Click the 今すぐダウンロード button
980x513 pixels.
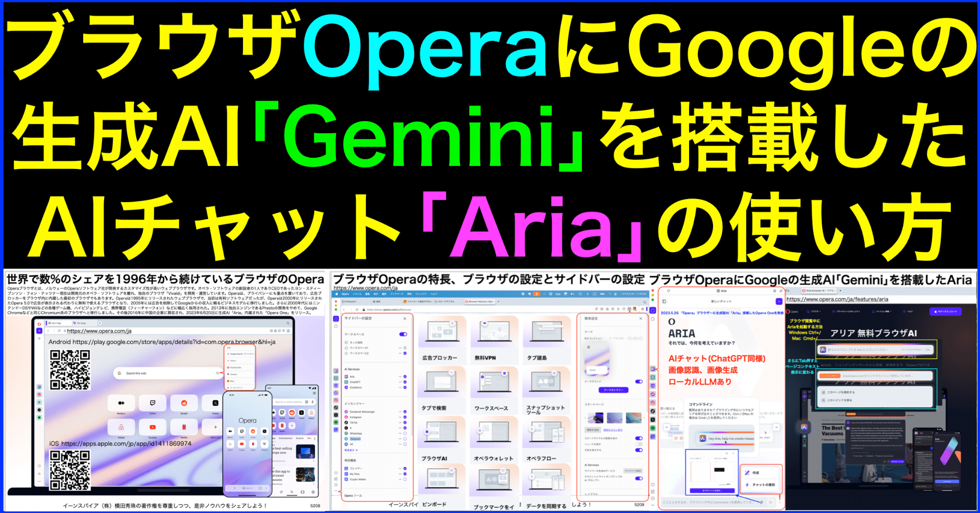point(946,311)
